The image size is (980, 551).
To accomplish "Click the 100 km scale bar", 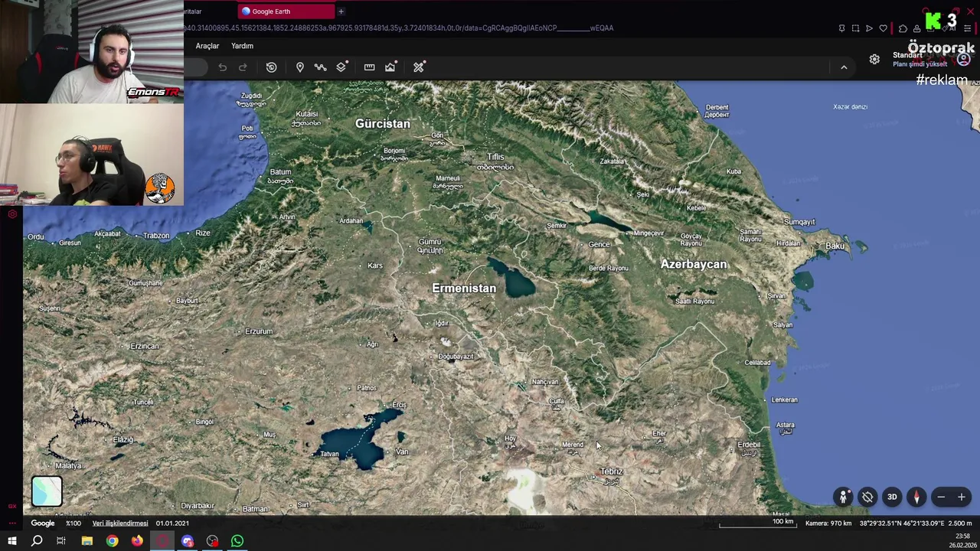I will (758, 523).
